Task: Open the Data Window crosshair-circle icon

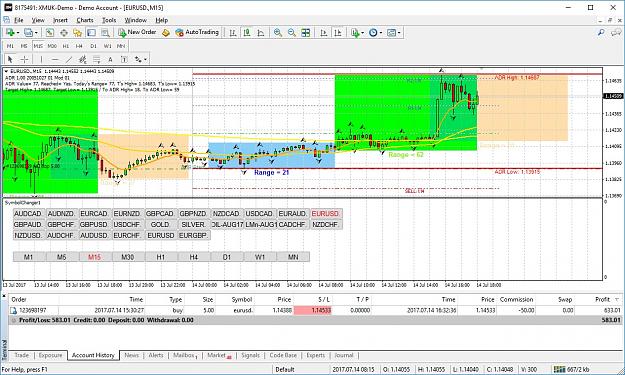Action: (x=64, y=33)
